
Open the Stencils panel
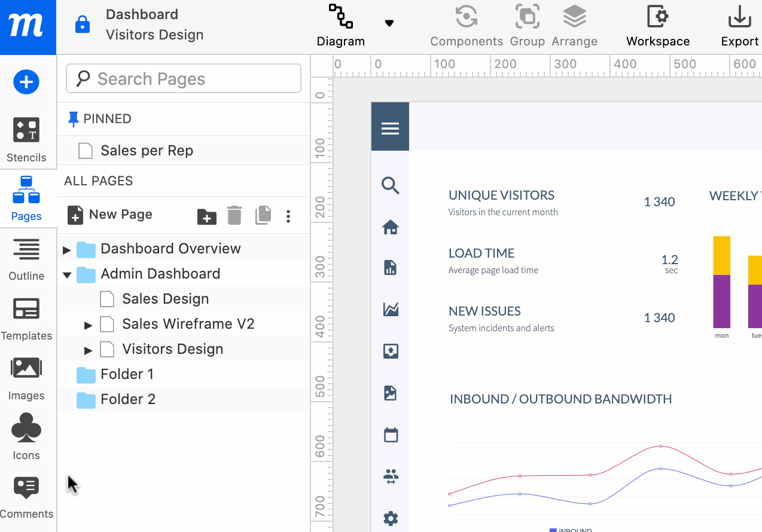(x=26, y=140)
